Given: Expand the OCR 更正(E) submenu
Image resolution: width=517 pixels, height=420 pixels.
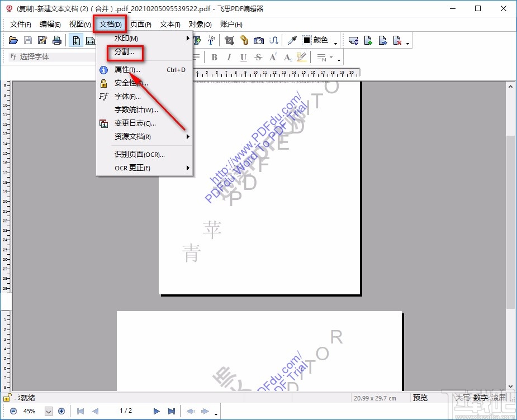Looking at the screenshot, I should coord(144,168).
